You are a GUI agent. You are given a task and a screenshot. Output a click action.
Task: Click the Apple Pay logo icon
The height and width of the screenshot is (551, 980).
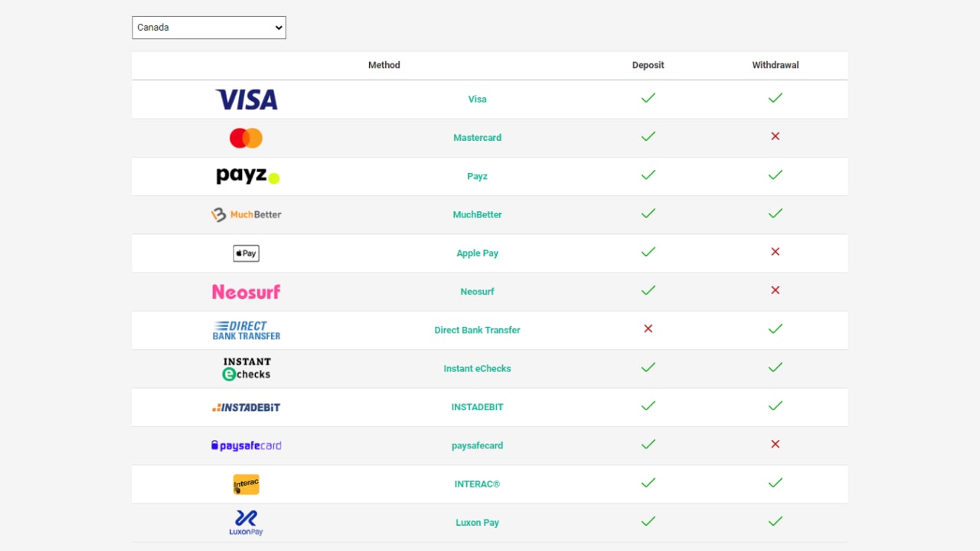(247, 253)
